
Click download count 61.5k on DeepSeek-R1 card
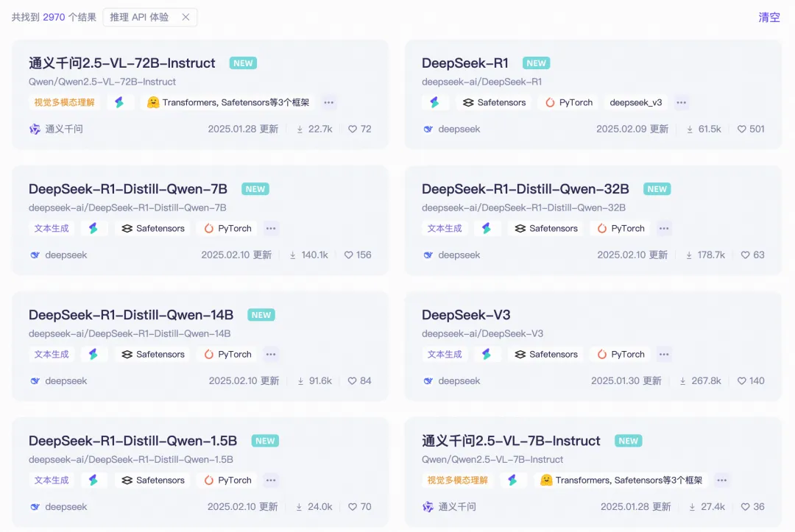coord(704,130)
